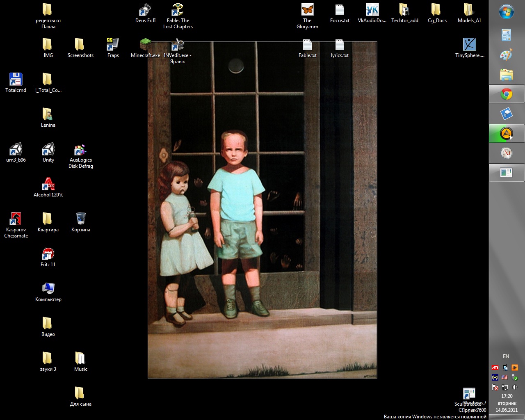525x420 pixels.
Task: Open the volume speaker tray control
Action: point(515,387)
